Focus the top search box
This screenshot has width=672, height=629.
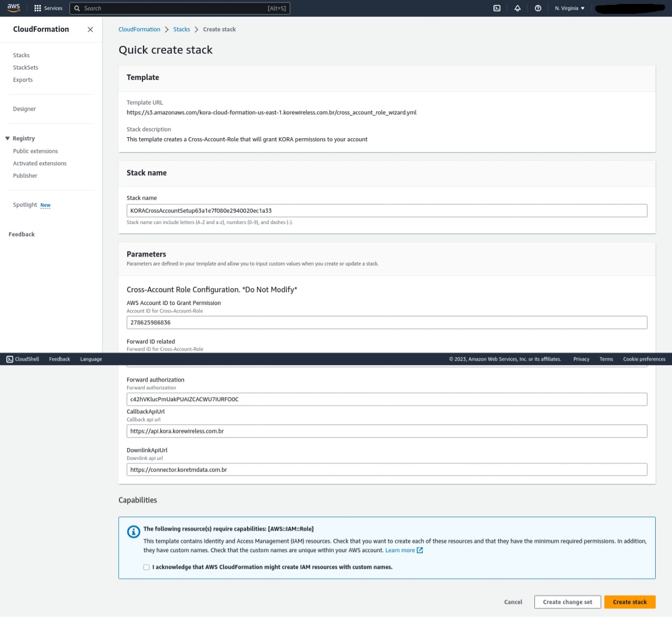pyautogui.click(x=180, y=8)
